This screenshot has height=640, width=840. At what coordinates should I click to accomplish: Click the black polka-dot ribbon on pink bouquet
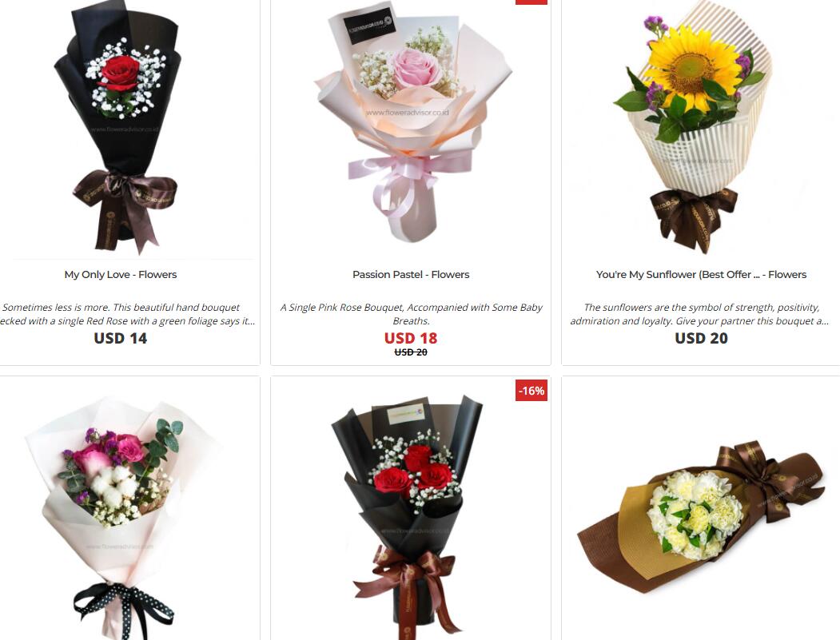click(125, 608)
